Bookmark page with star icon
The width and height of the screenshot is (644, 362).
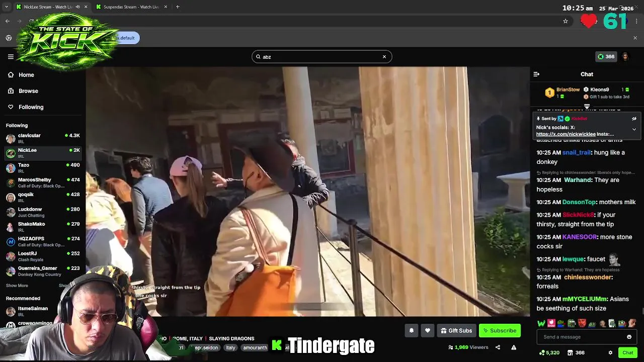coord(566,21)
